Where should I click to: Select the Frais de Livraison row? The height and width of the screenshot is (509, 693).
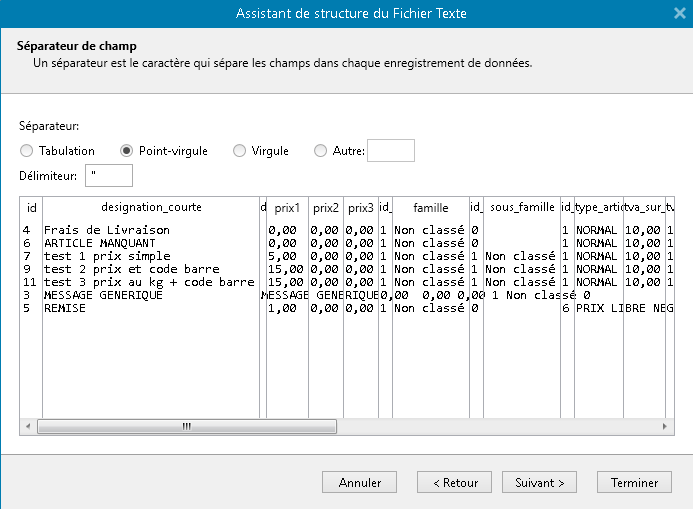tap(107, 230)
